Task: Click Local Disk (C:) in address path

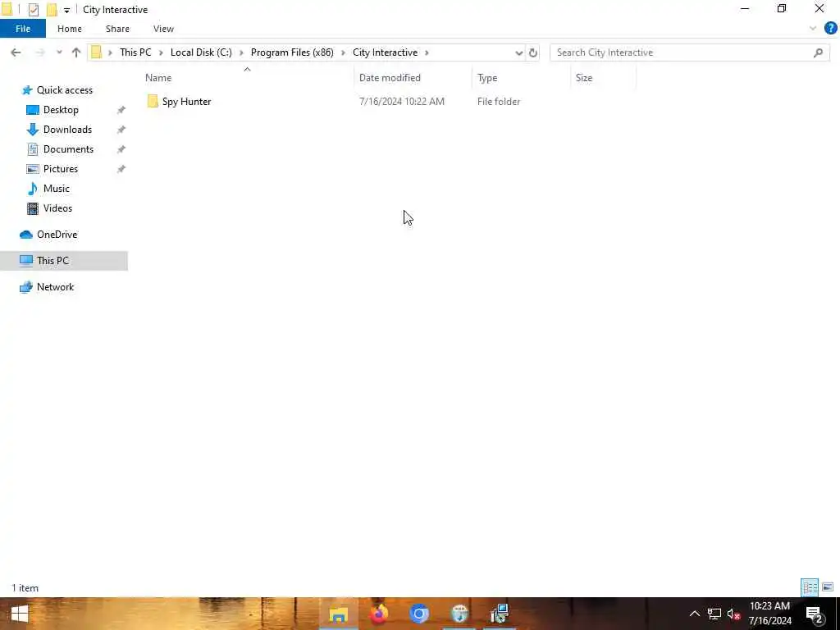Action: pyautogui.click(x=201, y=52)
